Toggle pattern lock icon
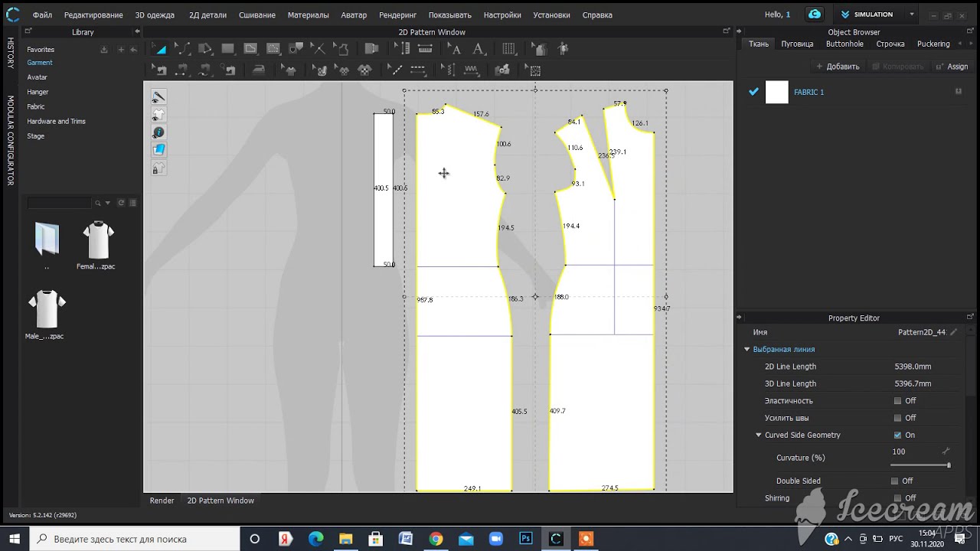 pos(158,168)
